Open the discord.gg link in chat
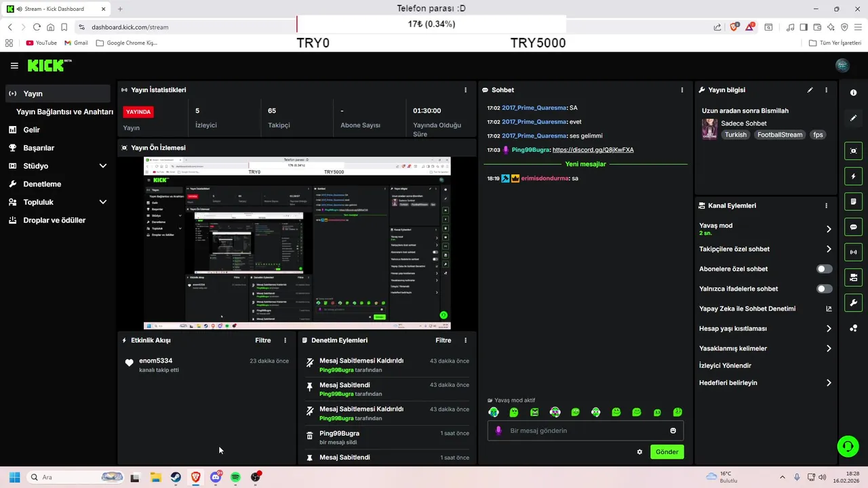 pos(593,150)
